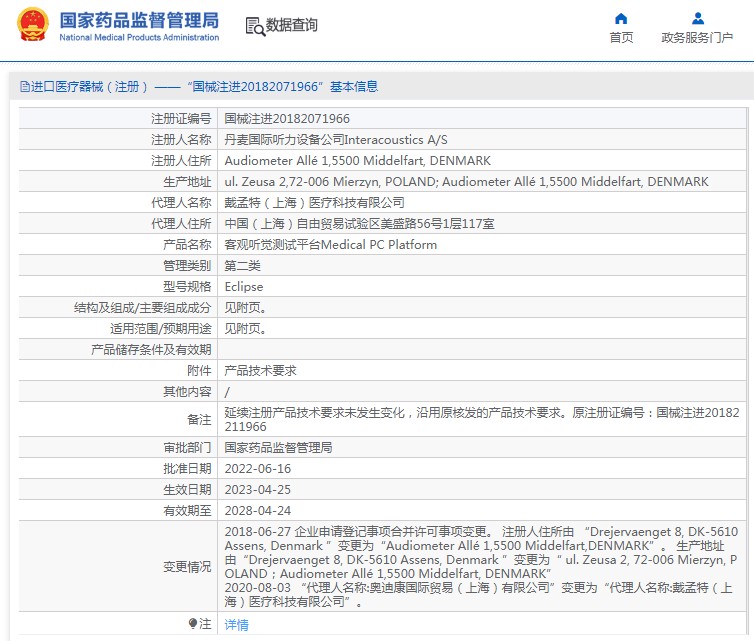Image resolution: width=754 pixels, height=641 pixels.
Task: Click the 产品技术要求 attachment entry
Action: coord(260,371)
